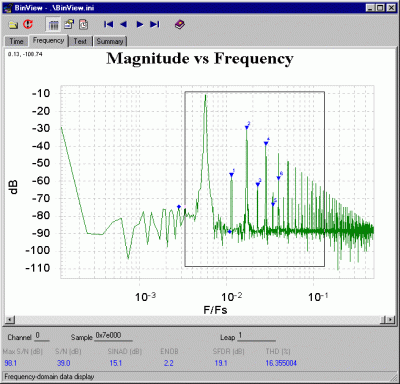Click the window resize grip in the corner
The width and height of the screenshot is (400, 384).
tap(393, 377)
